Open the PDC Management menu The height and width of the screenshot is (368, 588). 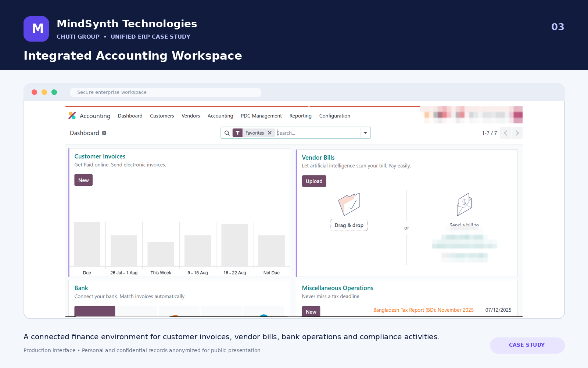click(x=261, y=116)
